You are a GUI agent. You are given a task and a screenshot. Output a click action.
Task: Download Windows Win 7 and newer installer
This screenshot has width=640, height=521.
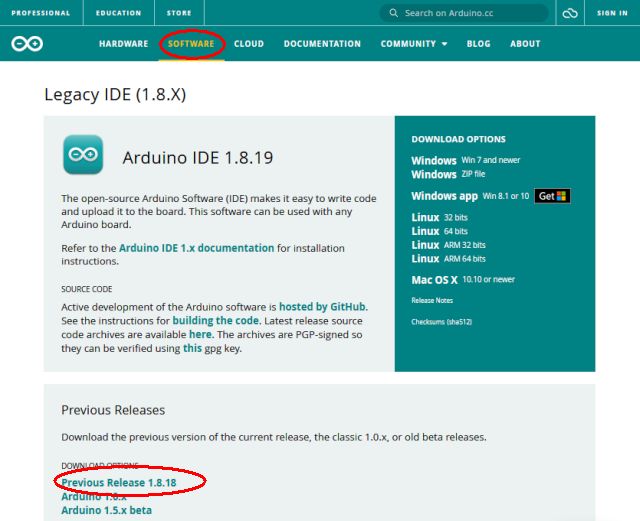pos(466,160)
